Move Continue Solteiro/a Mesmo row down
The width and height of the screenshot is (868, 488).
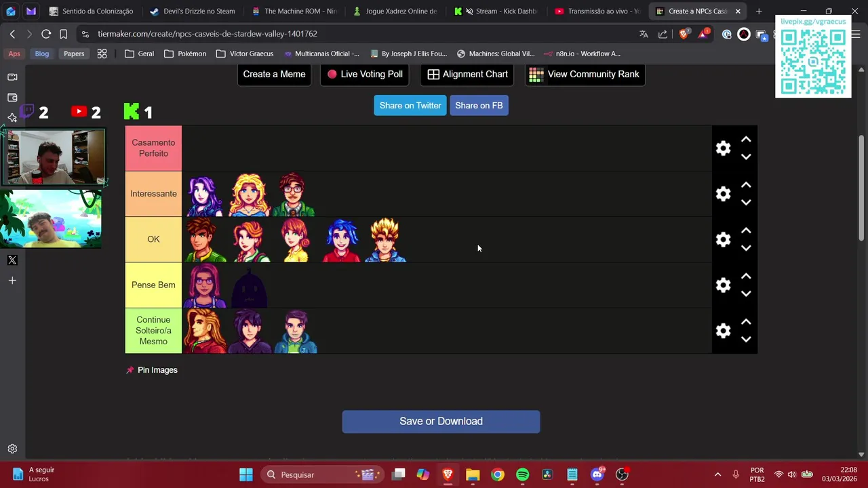746,340
